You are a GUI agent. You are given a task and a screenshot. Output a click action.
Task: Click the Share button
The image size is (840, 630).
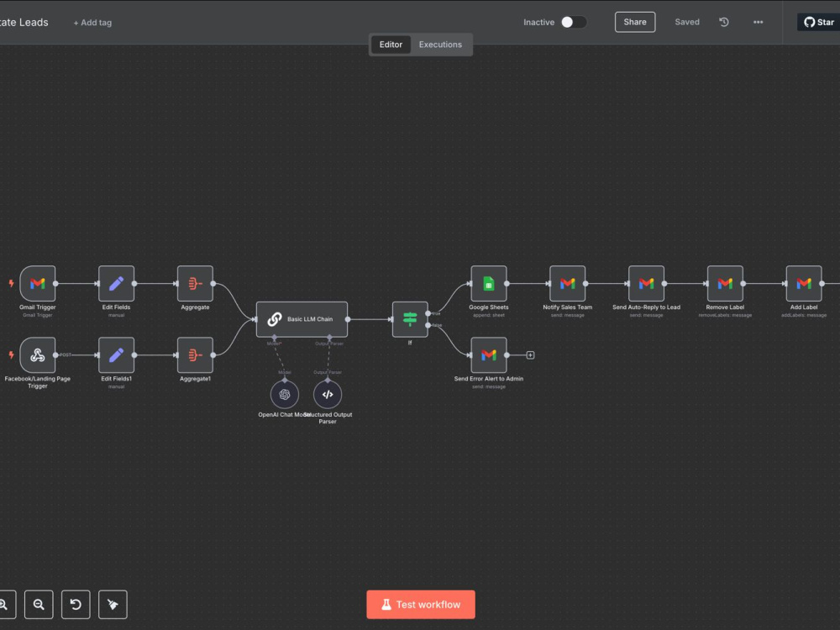point(635,22)
